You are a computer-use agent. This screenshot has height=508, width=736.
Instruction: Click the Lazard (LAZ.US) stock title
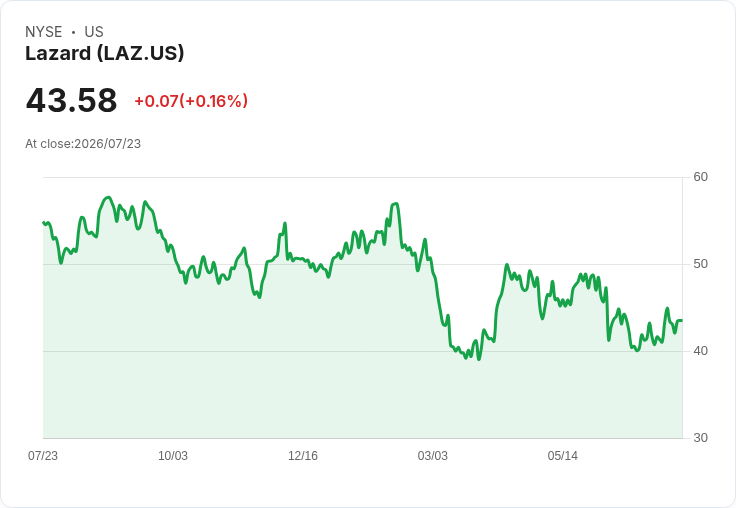coord(104,53)
